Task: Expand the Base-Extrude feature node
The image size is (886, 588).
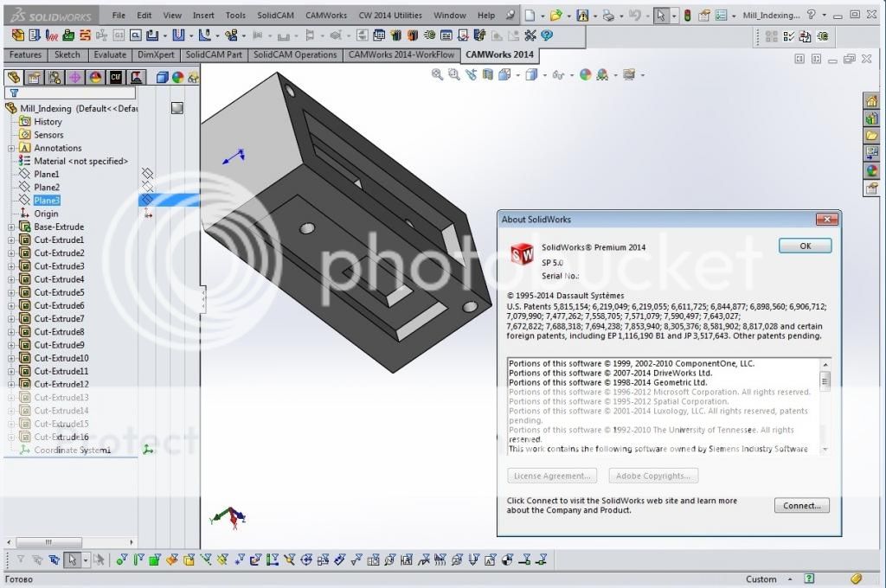Action: 11,227
